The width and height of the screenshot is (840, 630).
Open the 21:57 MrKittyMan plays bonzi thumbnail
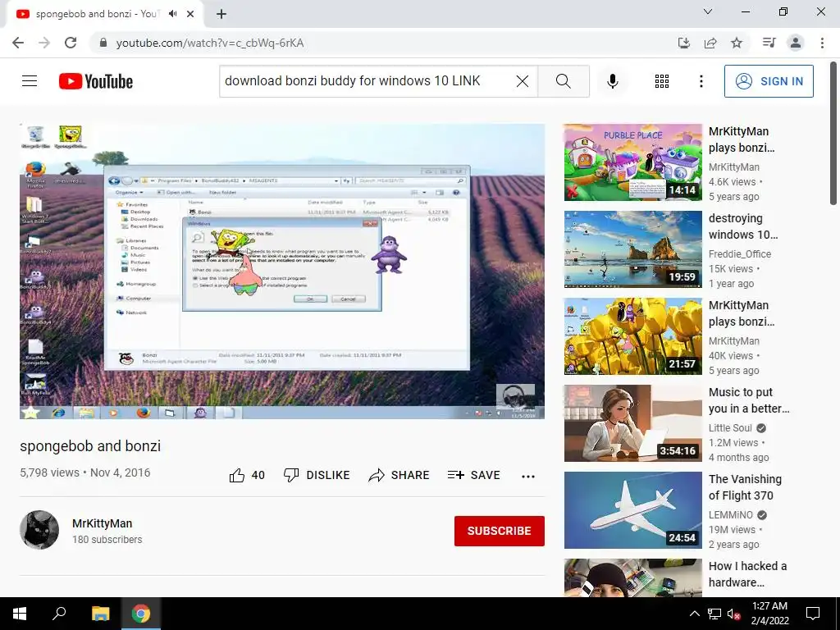coord(632,336)
